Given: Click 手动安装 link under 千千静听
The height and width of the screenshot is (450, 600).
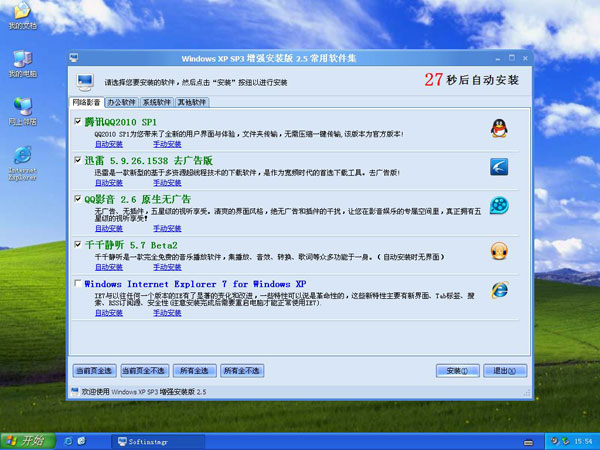Looking at the screenshot, I should 167,267.
